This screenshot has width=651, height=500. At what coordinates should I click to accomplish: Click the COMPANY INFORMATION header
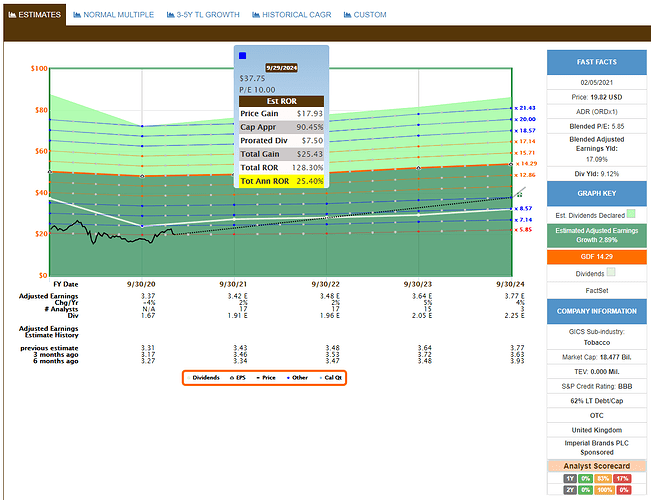[597, 311]
